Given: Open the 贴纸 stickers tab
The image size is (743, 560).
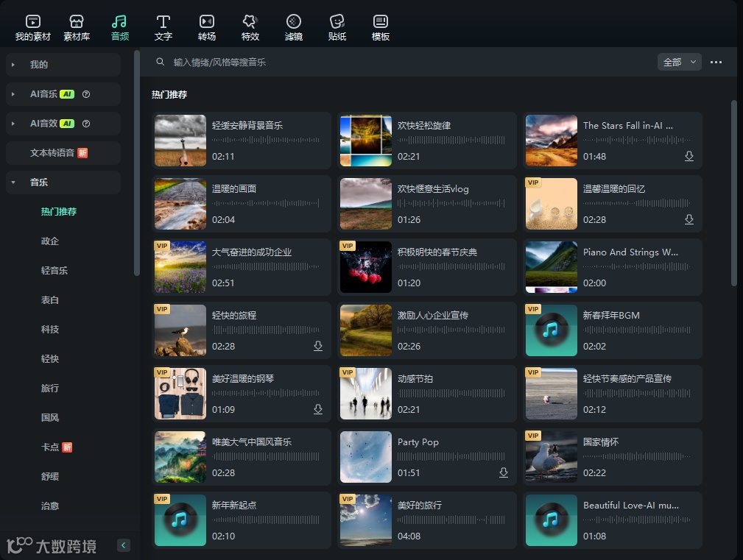Looking at the screenshot, I should (x=337, y=27).
